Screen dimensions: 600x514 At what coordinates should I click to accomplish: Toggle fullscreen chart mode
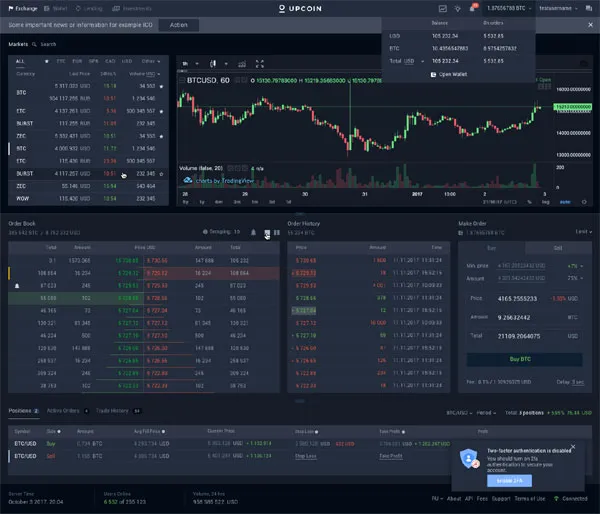259,64
